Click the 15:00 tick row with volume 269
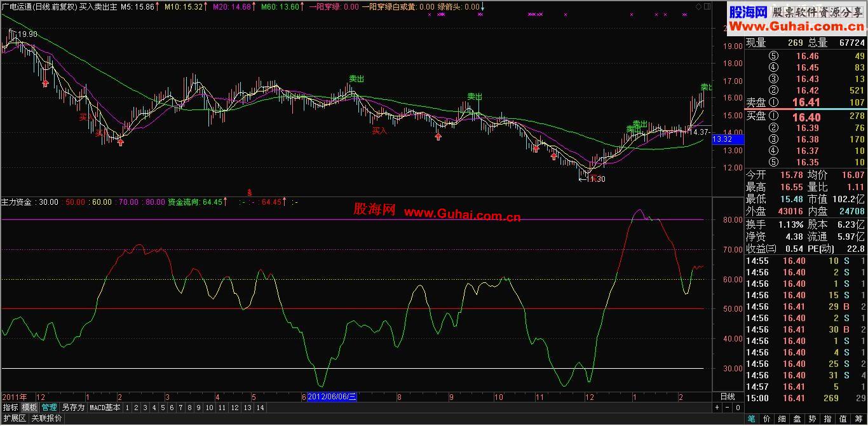 tap(806, 398)
